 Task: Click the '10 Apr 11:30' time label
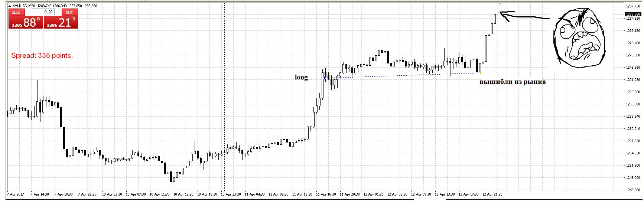click(x=159, y=194)
